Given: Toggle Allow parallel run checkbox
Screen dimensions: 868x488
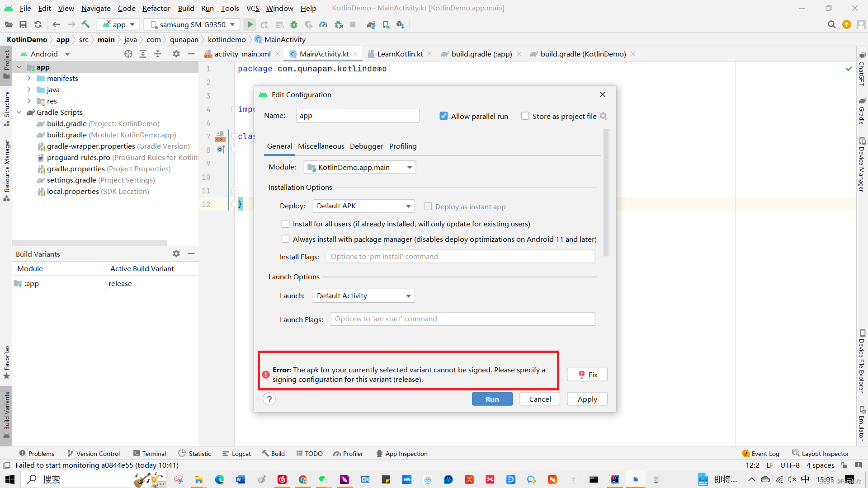Looking at the screenshot, I should 443,116.
